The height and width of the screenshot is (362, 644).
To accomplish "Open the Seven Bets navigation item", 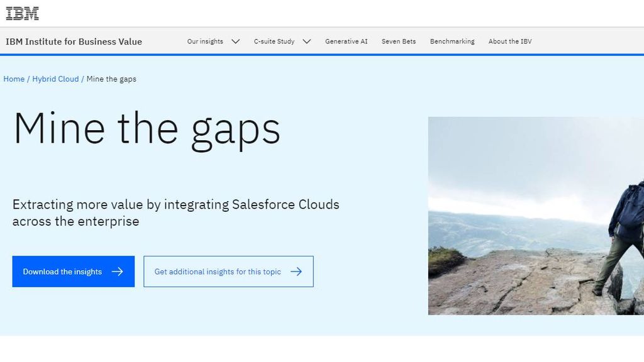I will [x=399, y=41].
